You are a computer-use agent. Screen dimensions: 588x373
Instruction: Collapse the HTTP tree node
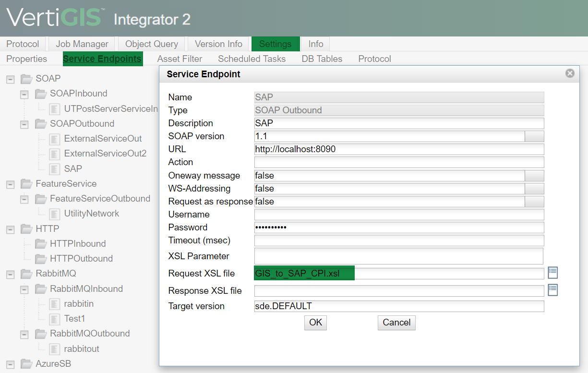pyautogui.click(x=10, y=229)
